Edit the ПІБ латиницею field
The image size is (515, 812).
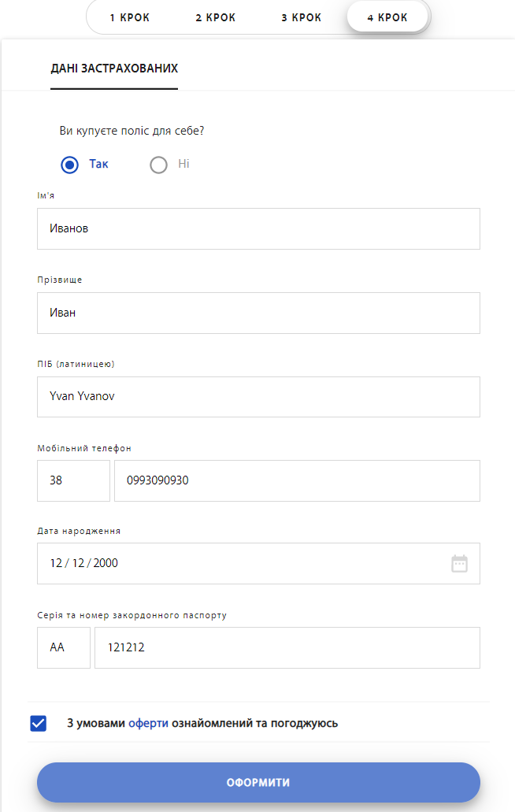pyautogui.click(x=258, y=396)
